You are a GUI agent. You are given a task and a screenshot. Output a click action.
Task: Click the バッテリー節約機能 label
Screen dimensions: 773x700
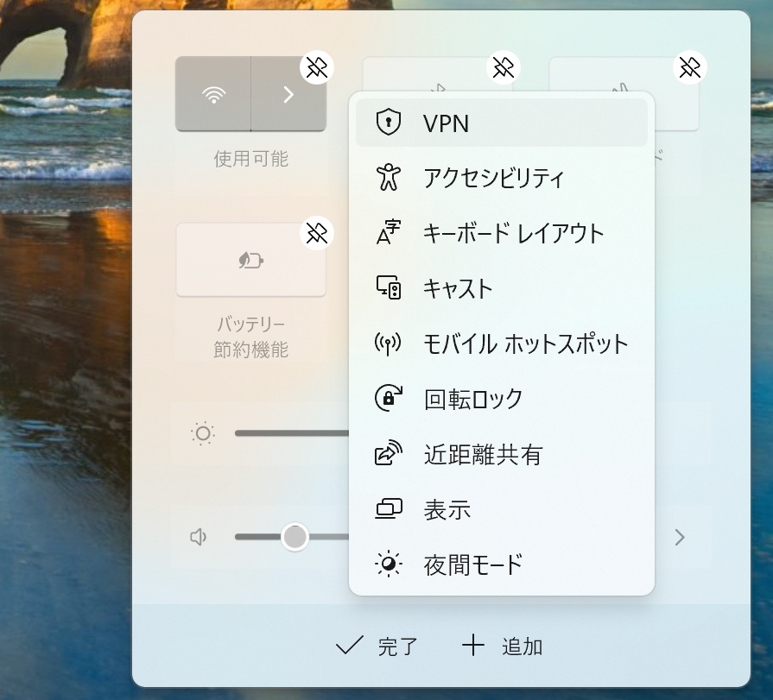pos(251,337)
